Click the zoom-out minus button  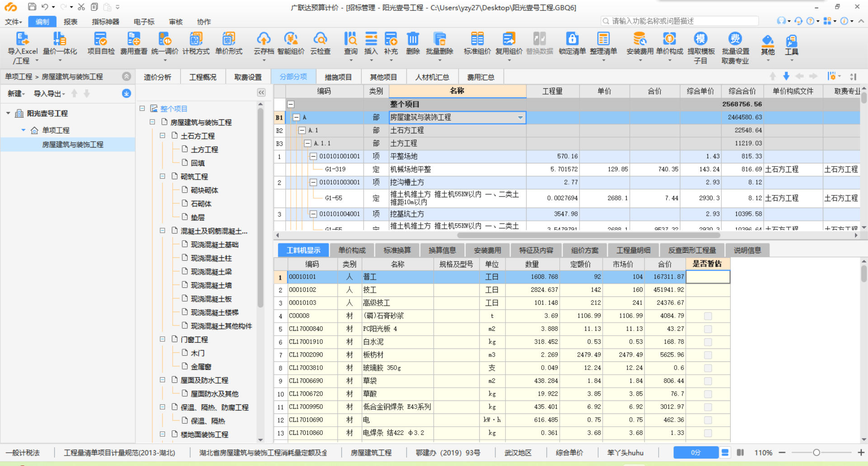point(782,452)
